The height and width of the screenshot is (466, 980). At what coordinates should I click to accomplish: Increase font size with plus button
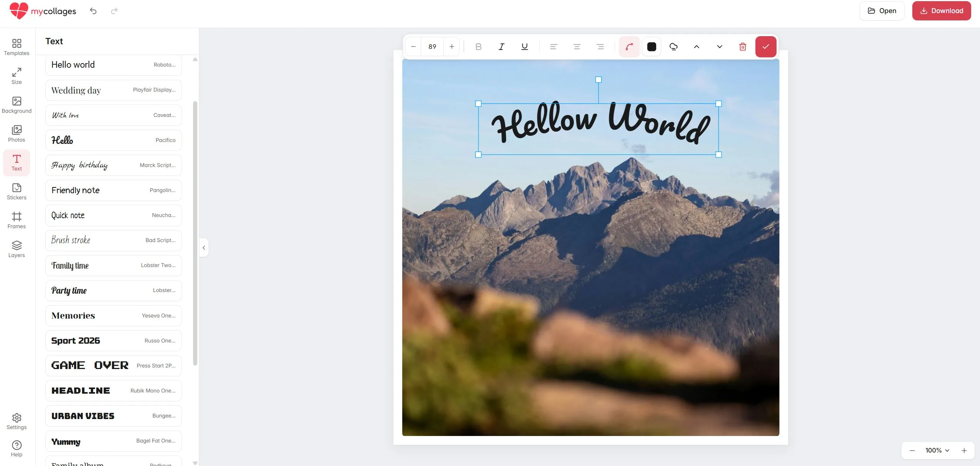[452, 47]
